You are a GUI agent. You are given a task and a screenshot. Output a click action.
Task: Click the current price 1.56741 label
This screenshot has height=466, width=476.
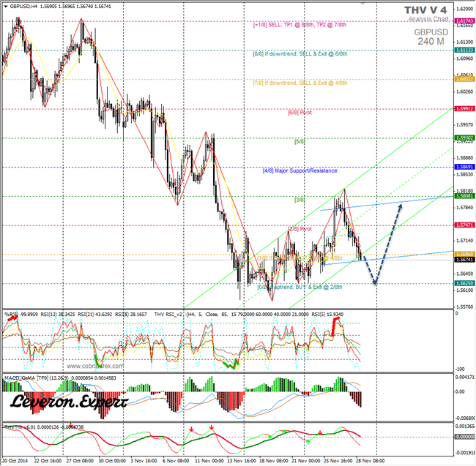[x=462, y=260]
